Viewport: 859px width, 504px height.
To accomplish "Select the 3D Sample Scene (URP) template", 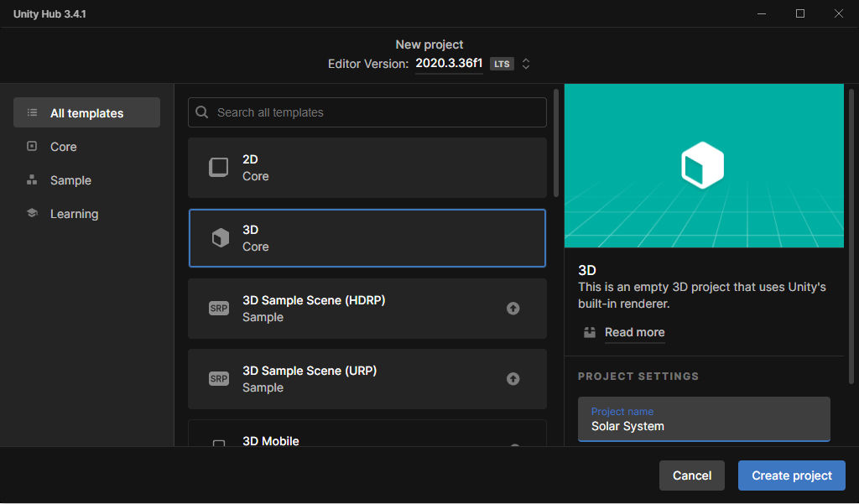I will tap(367, 379).
